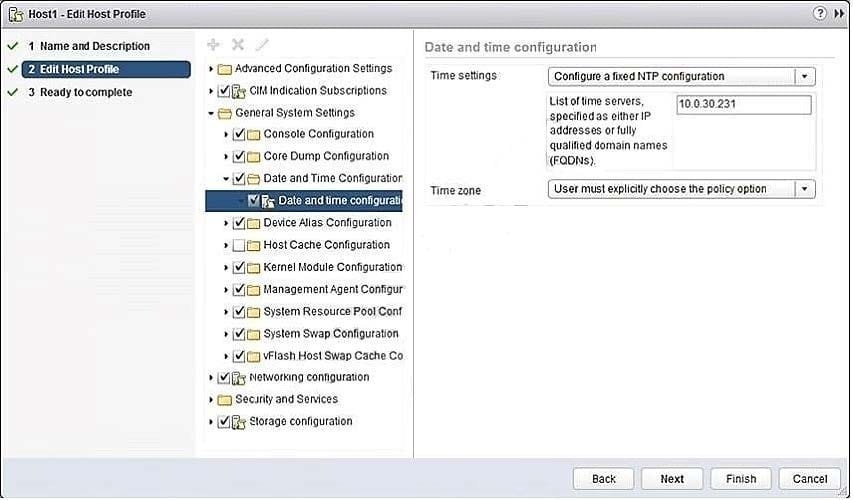Click the Back button

[x=603, y=479]
